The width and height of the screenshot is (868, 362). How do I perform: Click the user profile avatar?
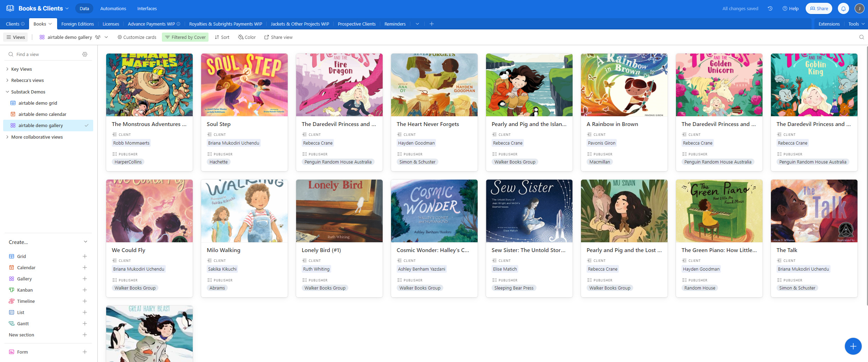tap(859, 8)
